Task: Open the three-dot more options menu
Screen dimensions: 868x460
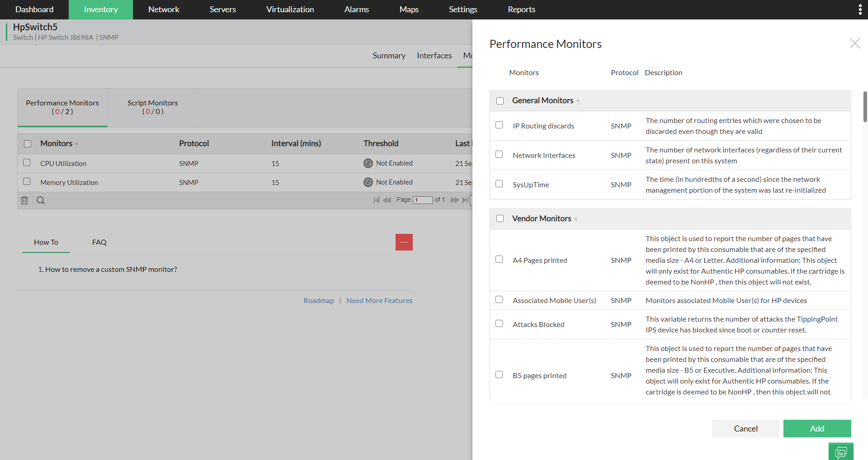Action: coord(860,9)
